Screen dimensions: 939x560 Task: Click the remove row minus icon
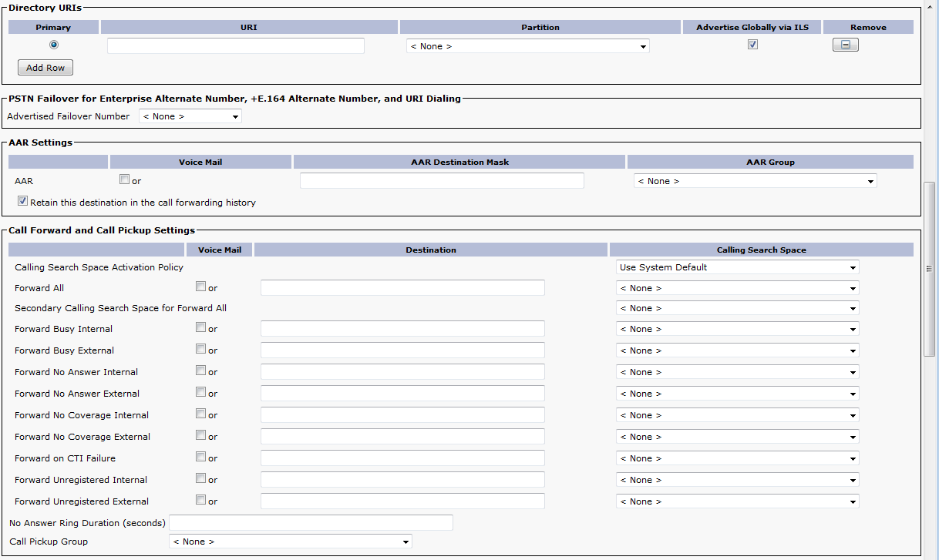coord(845,45)
